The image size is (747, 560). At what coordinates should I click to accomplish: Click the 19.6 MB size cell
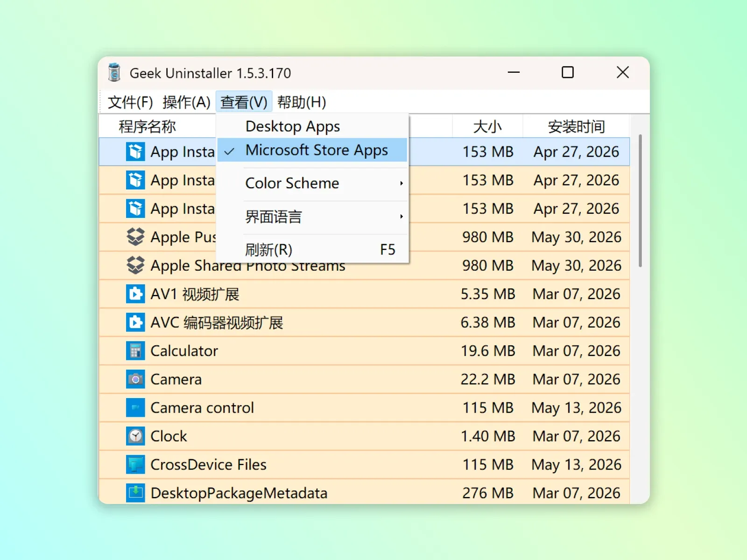(x=488, y=351)
